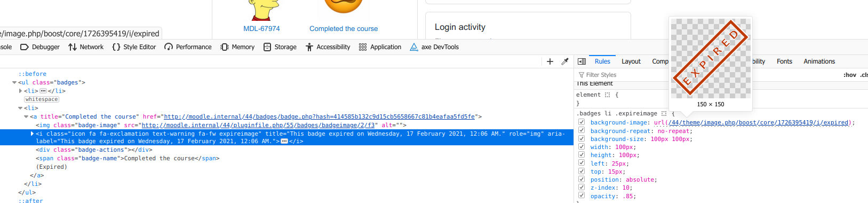Open the Memory panel
The image size is (868, 203).
pos(237,47)
